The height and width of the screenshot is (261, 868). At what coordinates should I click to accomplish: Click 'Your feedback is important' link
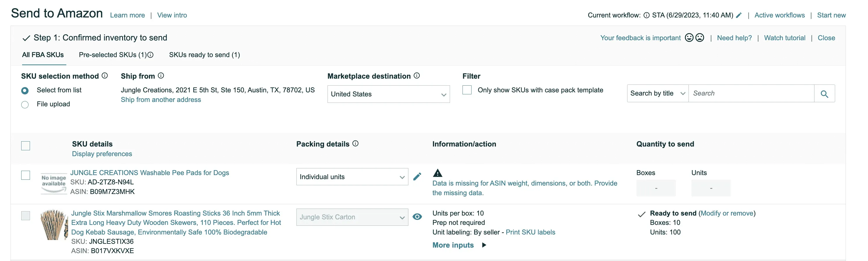coord(640,38)
